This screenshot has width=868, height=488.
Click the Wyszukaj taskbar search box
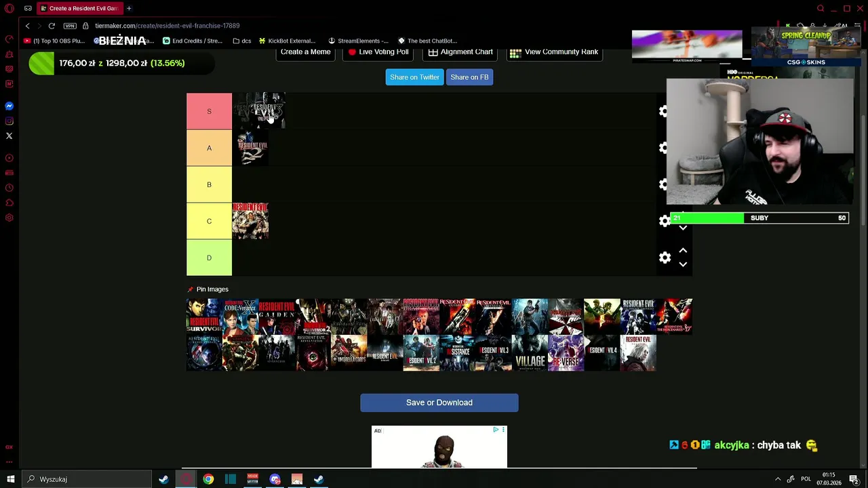point(87,479)
